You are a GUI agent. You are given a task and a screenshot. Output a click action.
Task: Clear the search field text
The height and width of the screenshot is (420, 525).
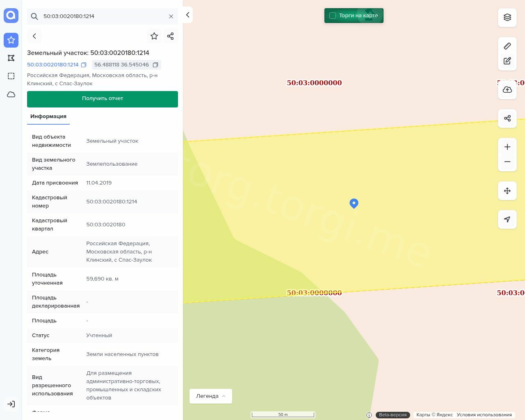(x=171, y=16)
